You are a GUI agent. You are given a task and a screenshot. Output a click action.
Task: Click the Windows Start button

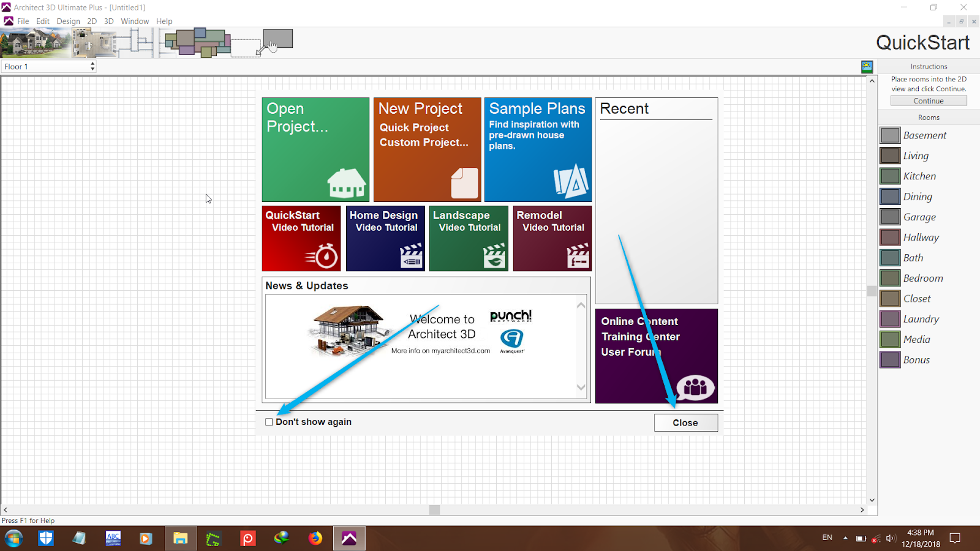pos(13,538)
